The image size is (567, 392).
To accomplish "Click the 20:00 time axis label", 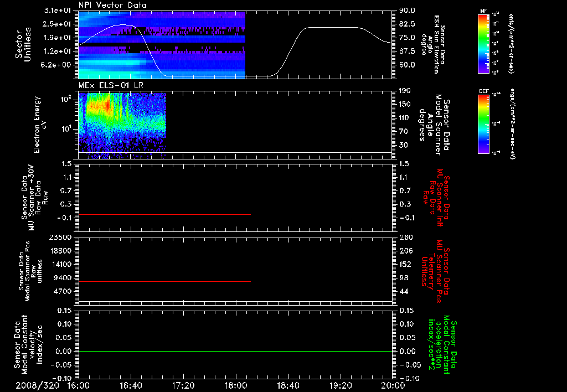I will pos(393,385).
